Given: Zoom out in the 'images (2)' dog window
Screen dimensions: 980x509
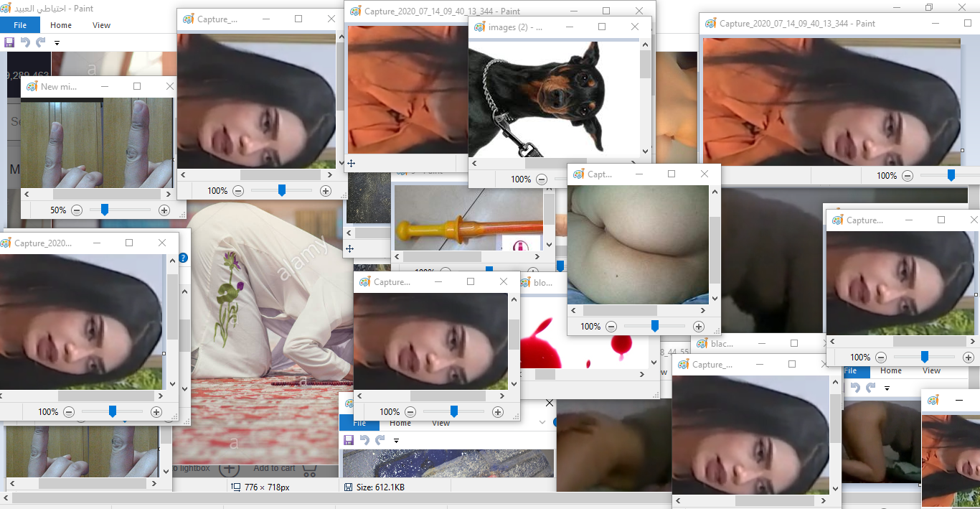Looking at the screenshot, I should pyautogui.click(x=542, y=179).
